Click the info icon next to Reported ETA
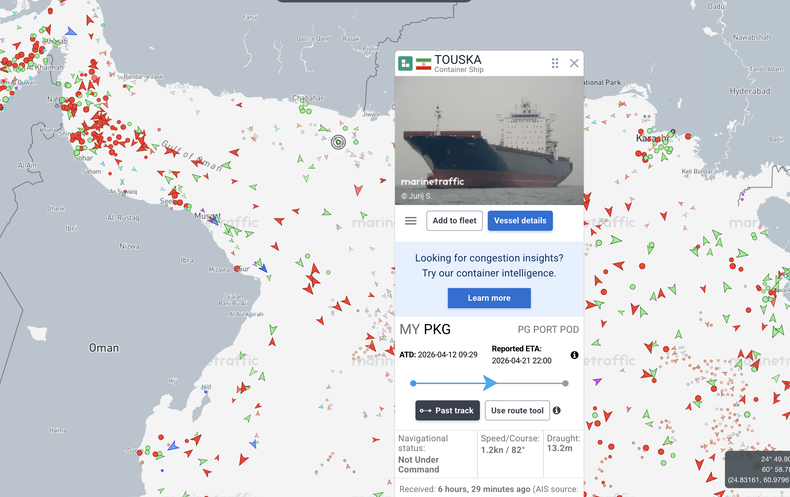The width and height of the screenshot is (790, 497). coord(574,355)
